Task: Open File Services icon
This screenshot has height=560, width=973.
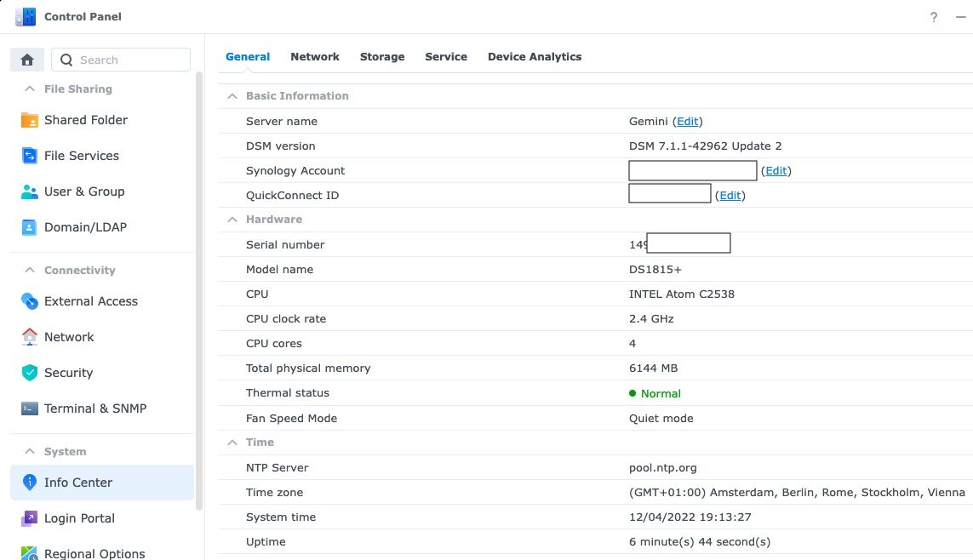Action: coord(29,156)
